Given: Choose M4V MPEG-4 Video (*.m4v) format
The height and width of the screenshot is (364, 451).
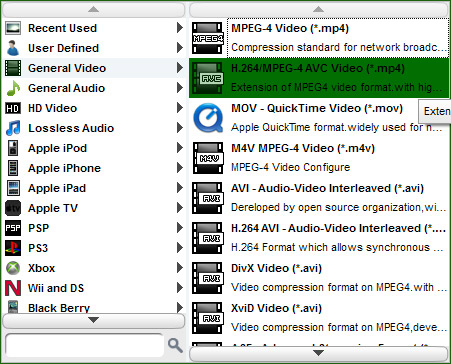Looking at the screenshot, I should pos(319,158).
